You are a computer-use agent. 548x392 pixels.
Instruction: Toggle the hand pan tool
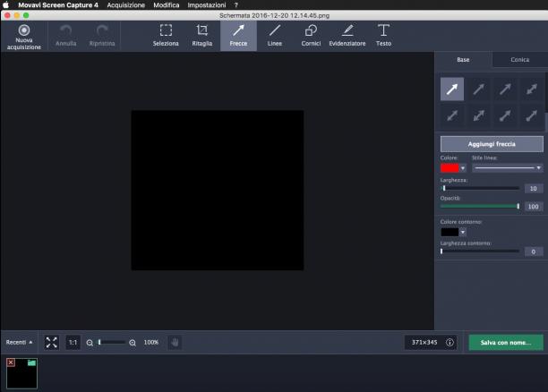coord(175,343)
